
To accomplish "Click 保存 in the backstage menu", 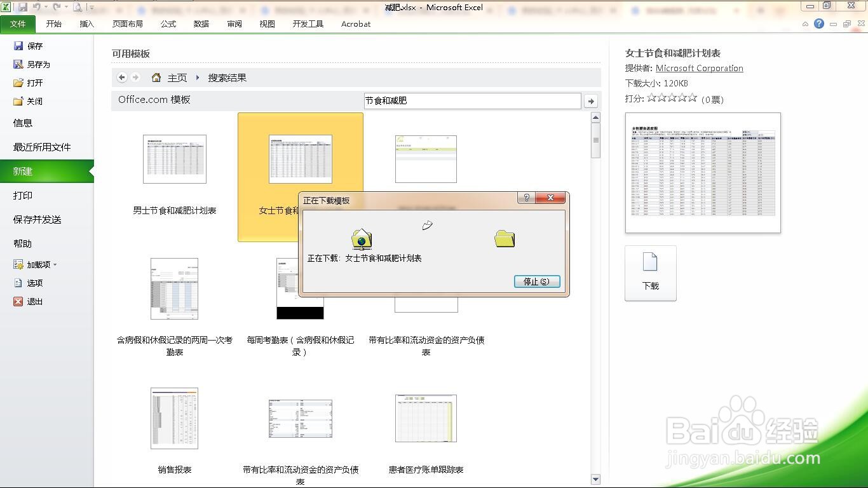I will pyautogui.click(x=29, y=46).
